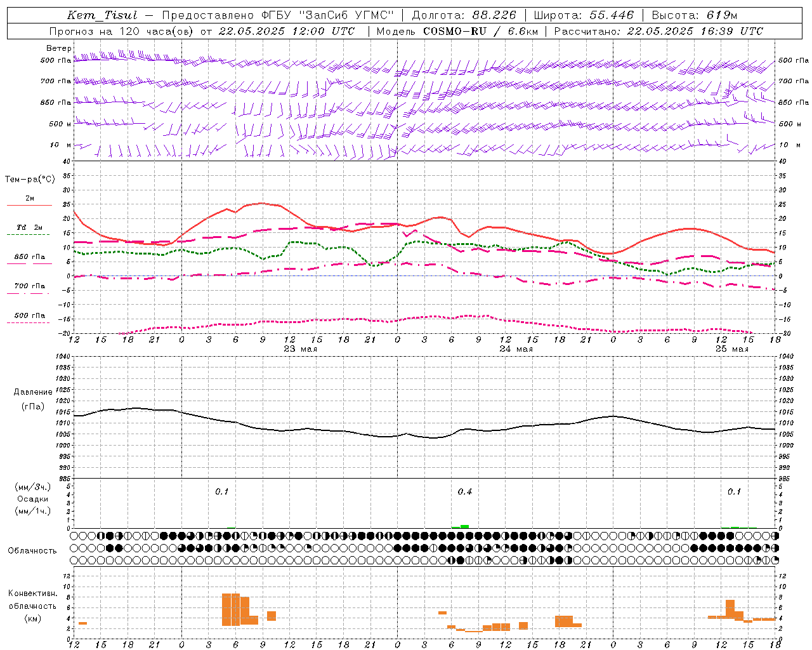Click the '24 мая' date label
Viewport: 812px width, 650px height.
click(516, 348)
